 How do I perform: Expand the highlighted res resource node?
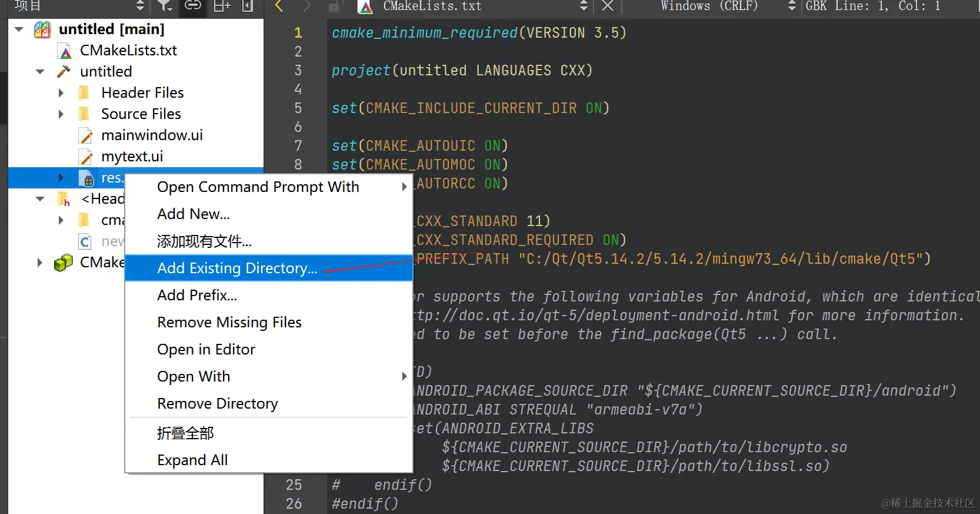click(61, 177)
